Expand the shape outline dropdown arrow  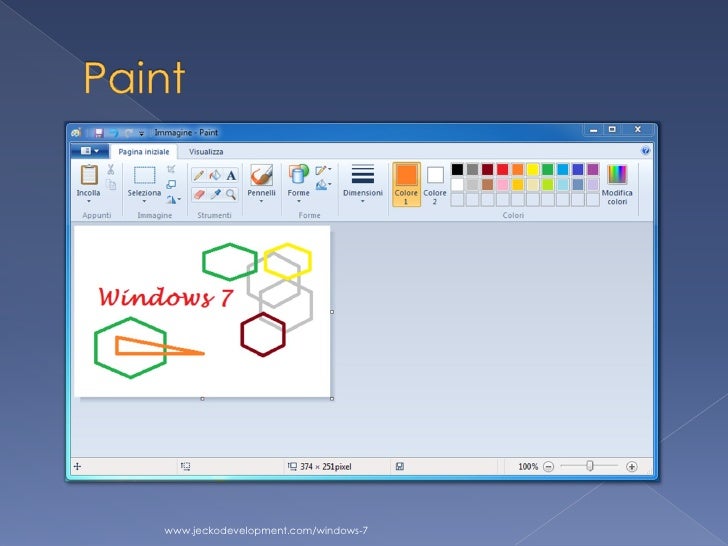point(330,169)
